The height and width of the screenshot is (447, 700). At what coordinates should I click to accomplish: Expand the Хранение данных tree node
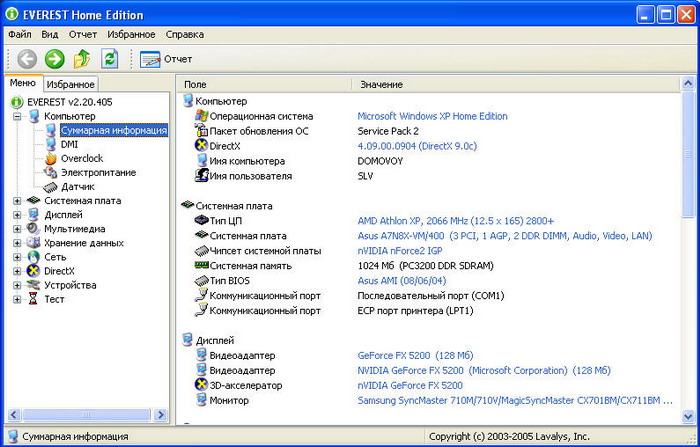tap(17, 243)
